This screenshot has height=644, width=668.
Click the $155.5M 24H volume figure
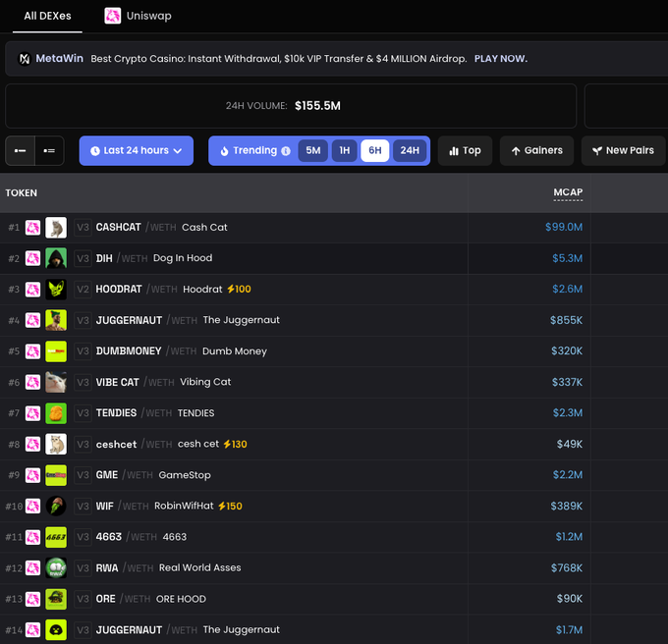coord(317,106)
